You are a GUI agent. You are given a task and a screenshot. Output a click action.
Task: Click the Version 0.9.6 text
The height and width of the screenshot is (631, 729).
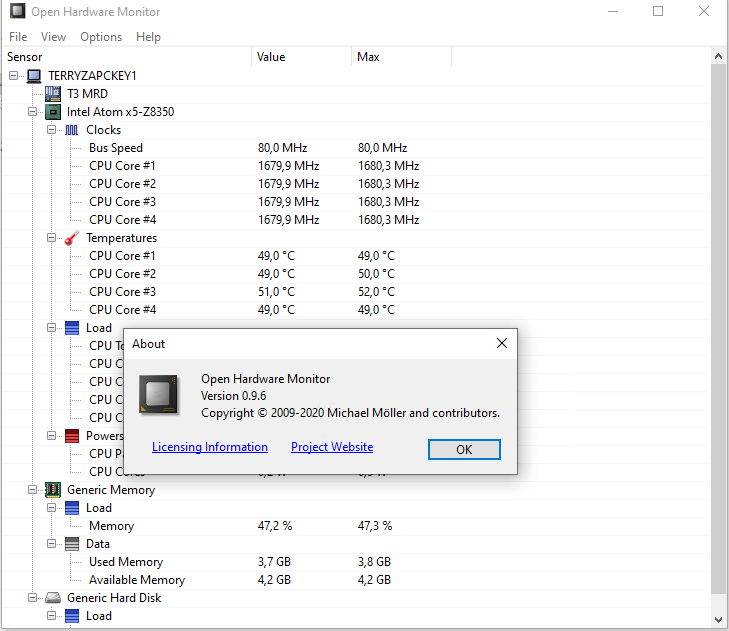(x=233, y=396)
